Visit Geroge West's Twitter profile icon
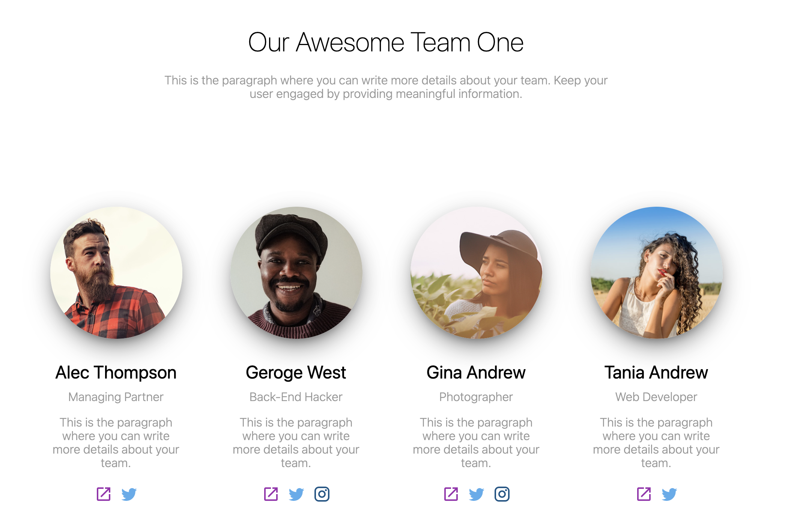Screen dimensions: 800x532 pos(296,494)
